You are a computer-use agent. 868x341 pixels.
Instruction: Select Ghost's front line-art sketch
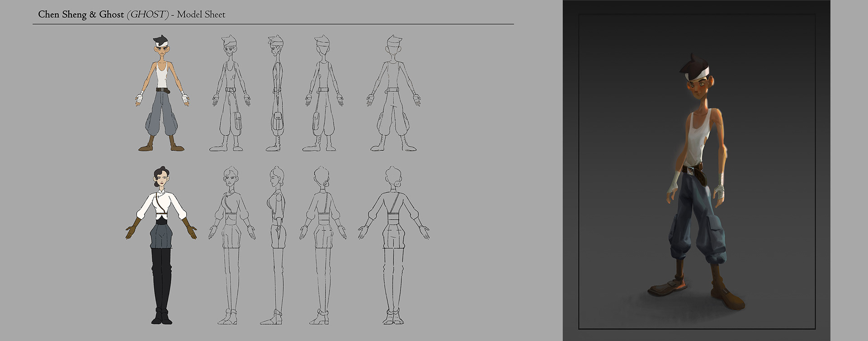click(231, 245)
